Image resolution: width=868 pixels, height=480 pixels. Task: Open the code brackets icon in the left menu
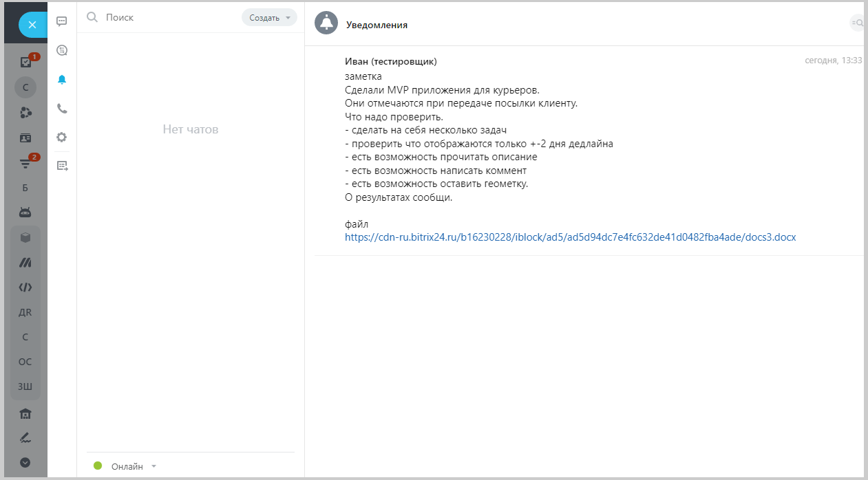click(25, 287)
